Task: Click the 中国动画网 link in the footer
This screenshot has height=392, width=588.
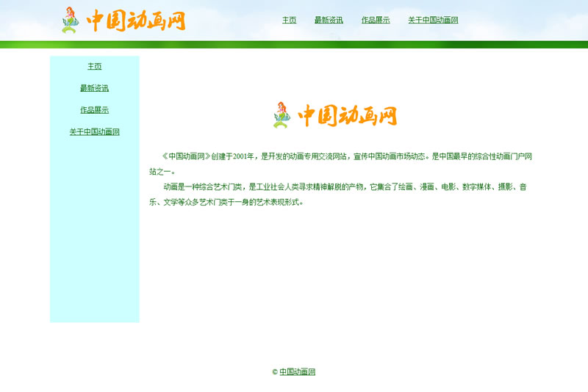Action: 297,372
